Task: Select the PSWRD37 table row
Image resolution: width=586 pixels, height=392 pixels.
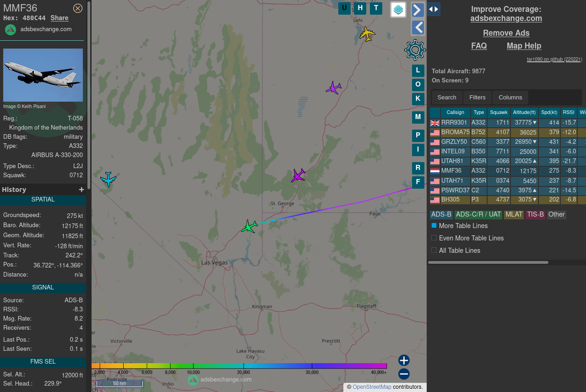Action: click(508, 190)
